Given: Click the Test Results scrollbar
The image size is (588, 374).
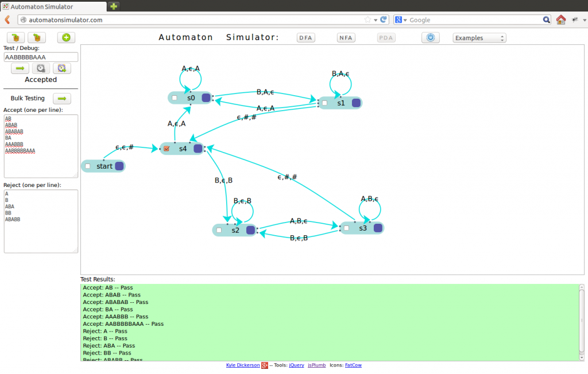Looking at the screenshot, I should point(582,321).
